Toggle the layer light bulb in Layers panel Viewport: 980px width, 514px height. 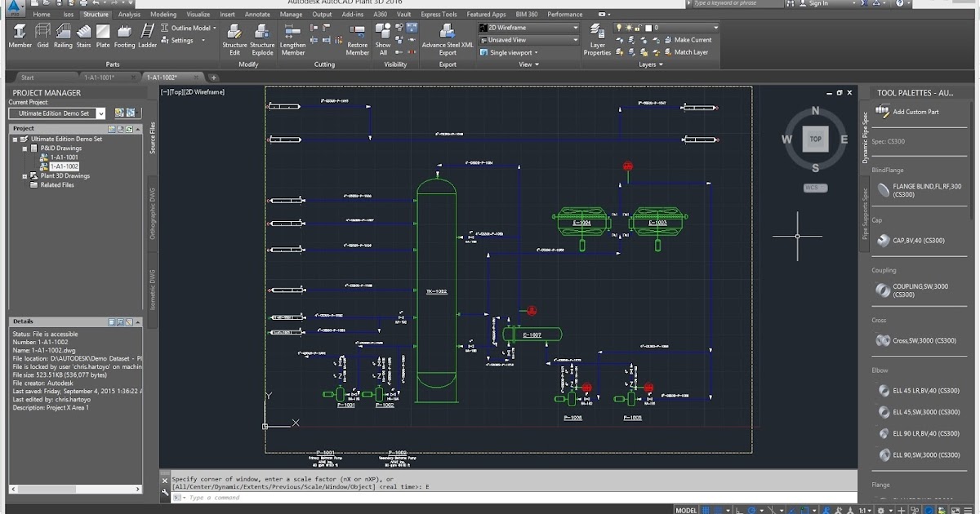619,27
